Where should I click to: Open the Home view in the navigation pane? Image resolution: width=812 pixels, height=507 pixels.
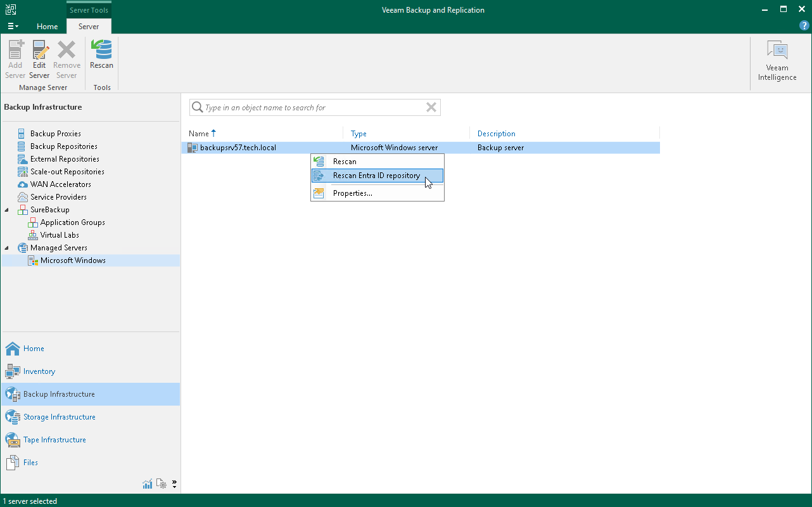click(91, 349)
